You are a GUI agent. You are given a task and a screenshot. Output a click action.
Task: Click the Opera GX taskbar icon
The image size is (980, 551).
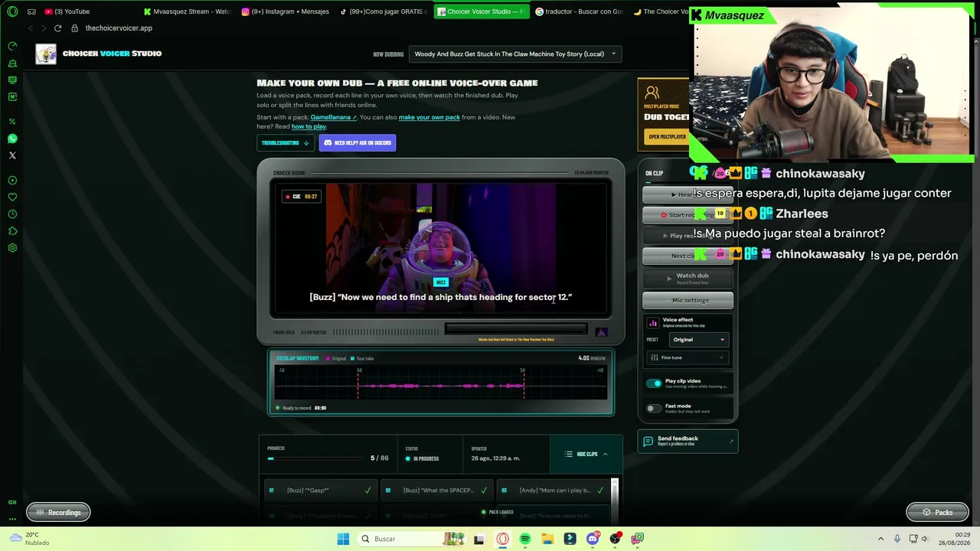point(502,539)
